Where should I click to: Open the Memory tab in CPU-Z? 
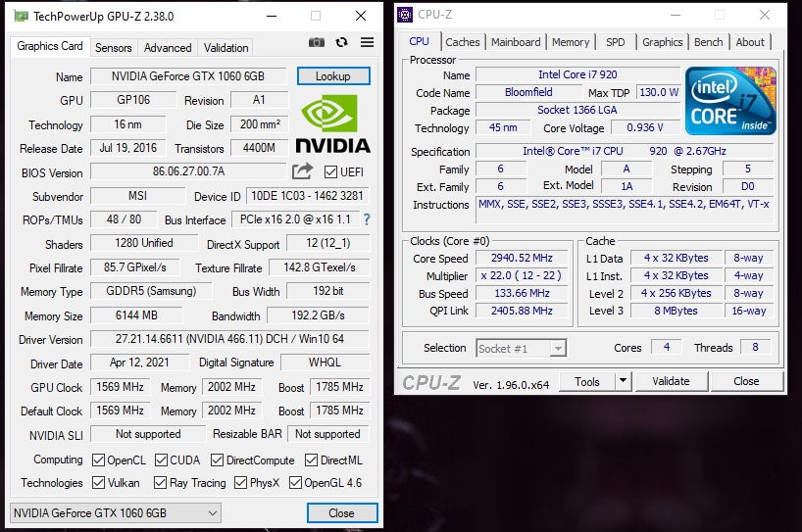(571, 42)
